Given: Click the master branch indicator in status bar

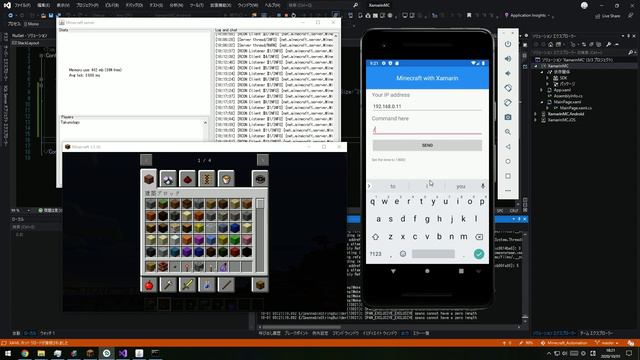Looking at the screenshot, I should pos(607,343).
